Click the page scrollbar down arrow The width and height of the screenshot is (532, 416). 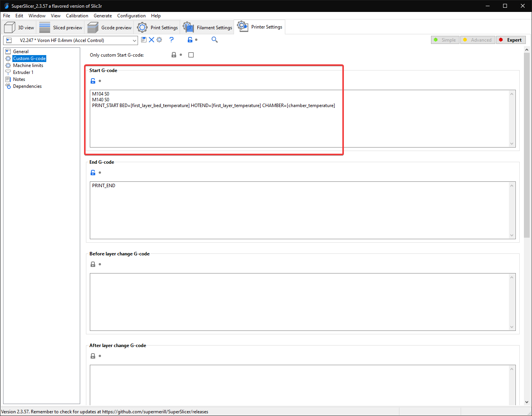pyautogui.click(x=527, y=402)
